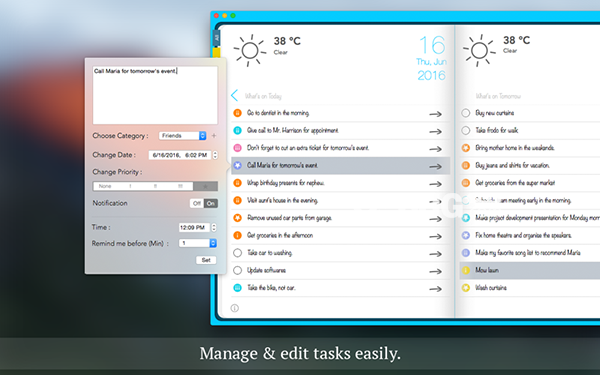
Task: Click the date '16 Thu, Jun 2016'
Action: (432, 59)
